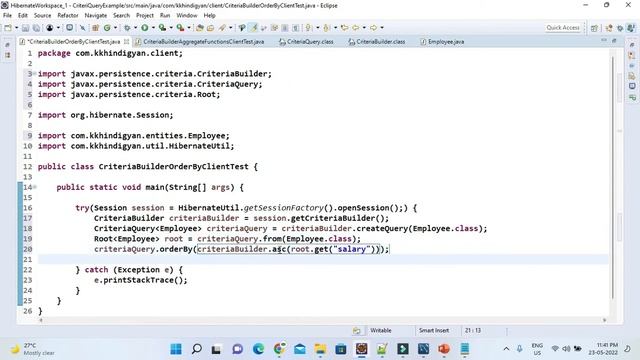Maximize the editor area
Viewport: 640px width, 360px height.
(x=614, y=40)
